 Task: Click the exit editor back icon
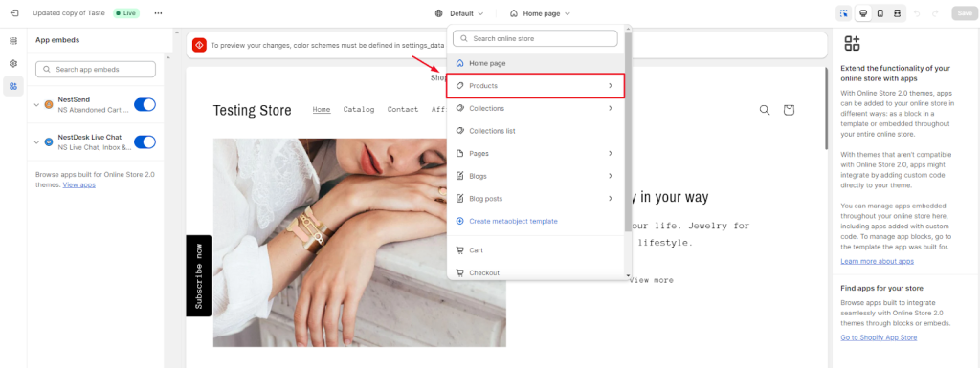pyautogui.click(x=14, y=13)
